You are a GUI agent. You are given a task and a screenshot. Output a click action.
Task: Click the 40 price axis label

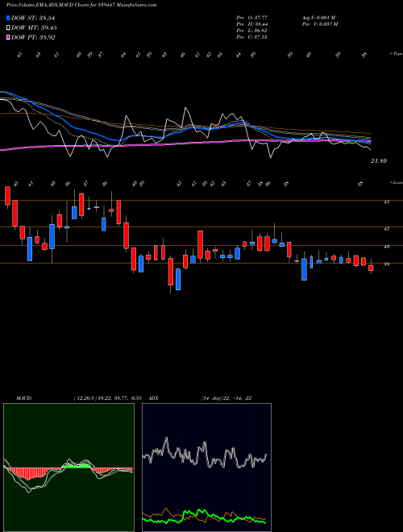pyautogui.click(x=386, y=247)
